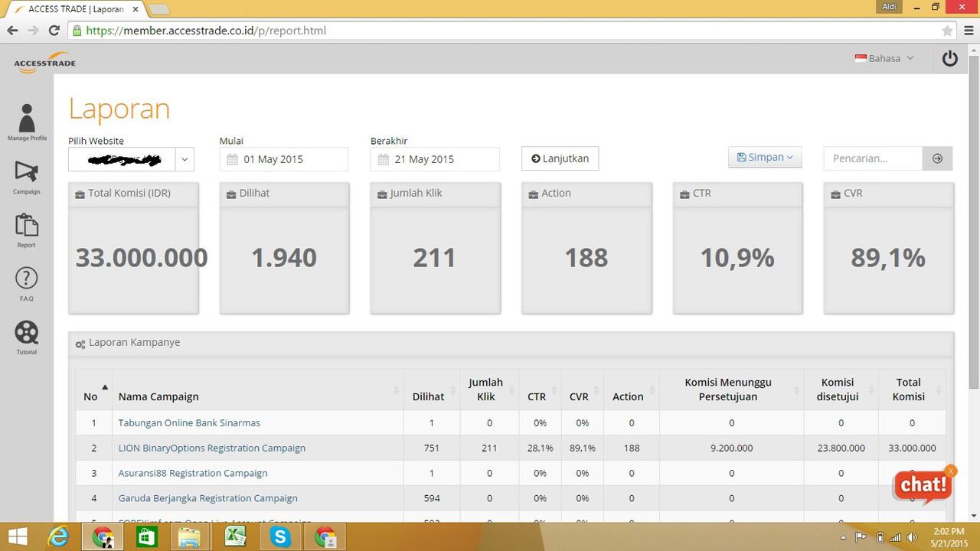Screen dimensions: 980x551
Task: Click the 9.200.000 commission cell
Action: coord(731,448)
